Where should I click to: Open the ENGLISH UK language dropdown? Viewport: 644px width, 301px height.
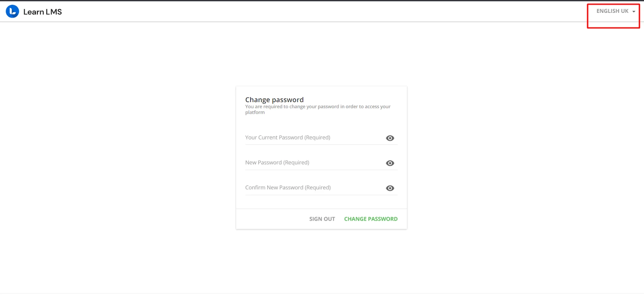pos(612,11)
